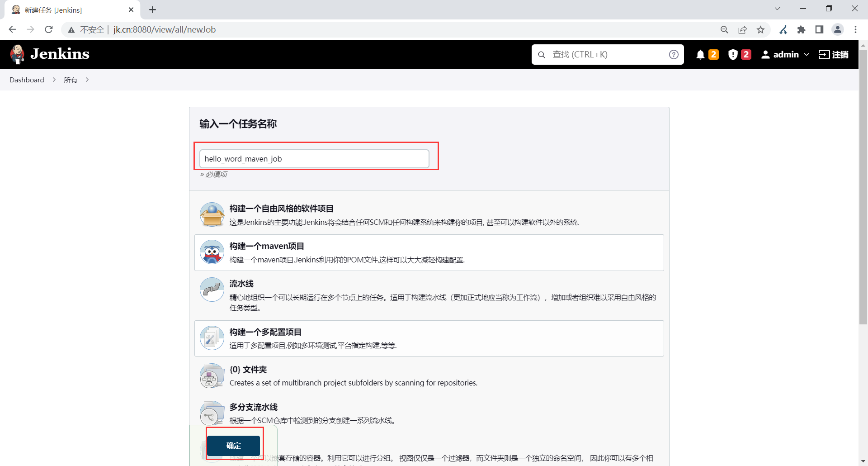868x466 pixels.
Task: Choose the 流水线 title
Action: point(241,284)
